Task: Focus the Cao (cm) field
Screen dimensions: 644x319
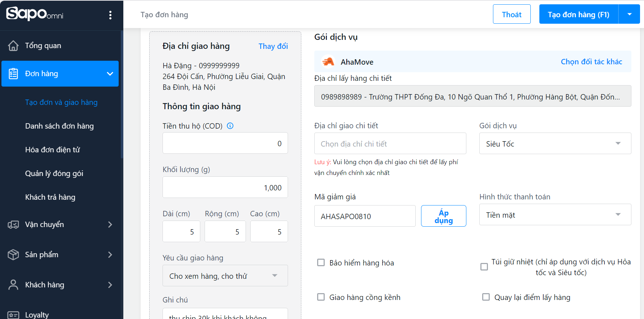Action: (269, 231)
